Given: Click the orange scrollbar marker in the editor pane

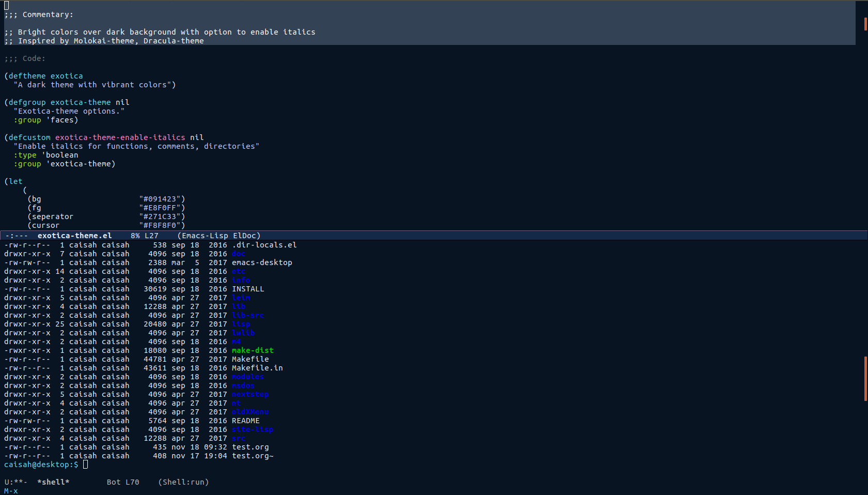Looking at the screenshot, I should 865,24.
